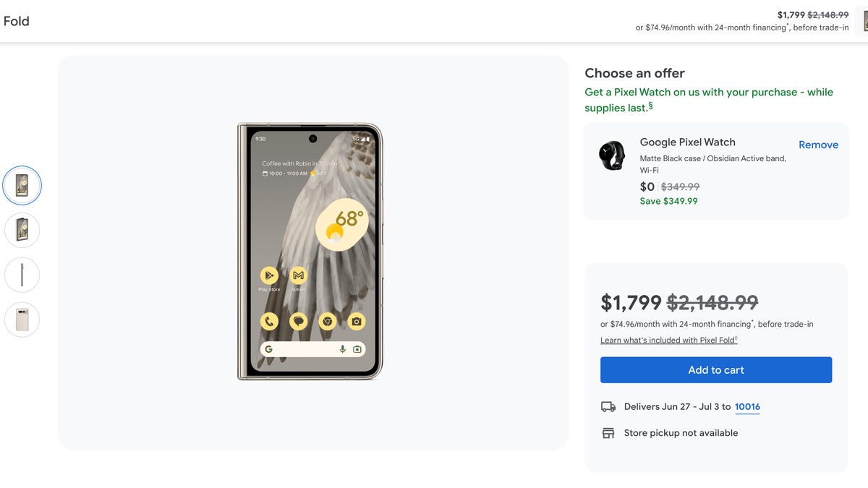
Task: Open 'Learn what's included with Pixel Fold'
Action: [x=668, y=340]
